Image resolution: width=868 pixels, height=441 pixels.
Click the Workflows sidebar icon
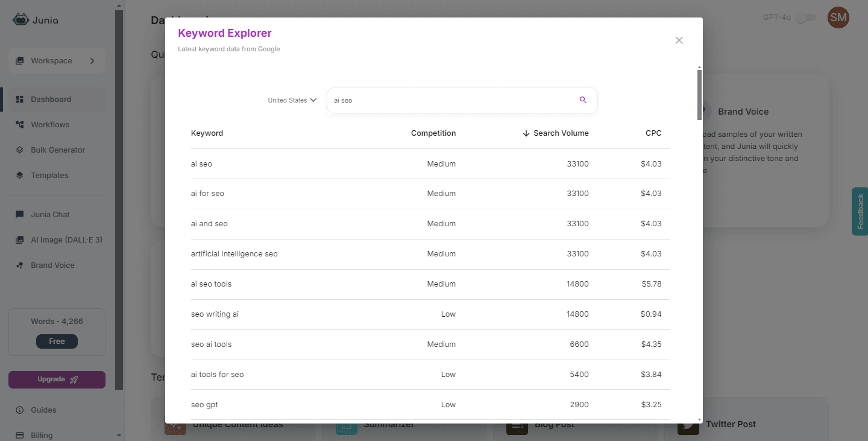coord(20,125)
